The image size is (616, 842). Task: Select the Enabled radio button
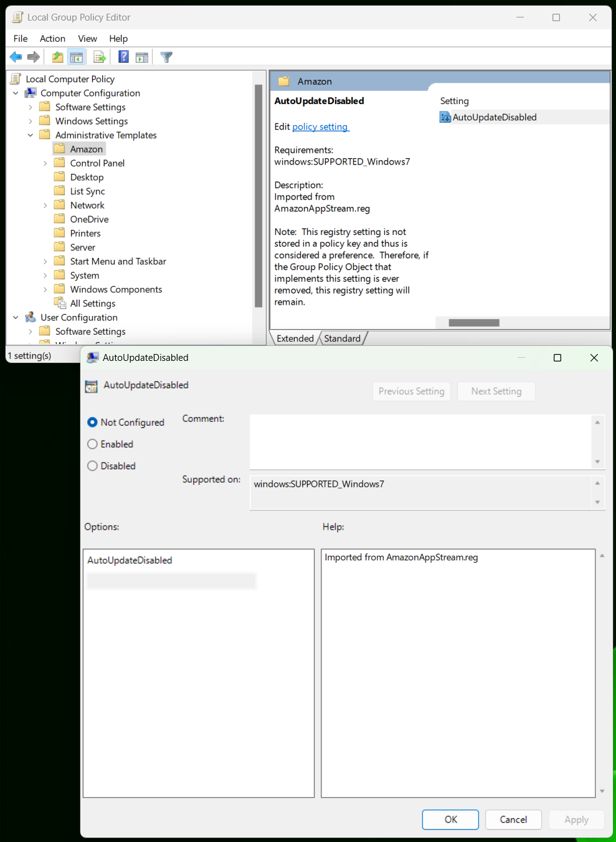pyautogui.click(x=92, y=444)
